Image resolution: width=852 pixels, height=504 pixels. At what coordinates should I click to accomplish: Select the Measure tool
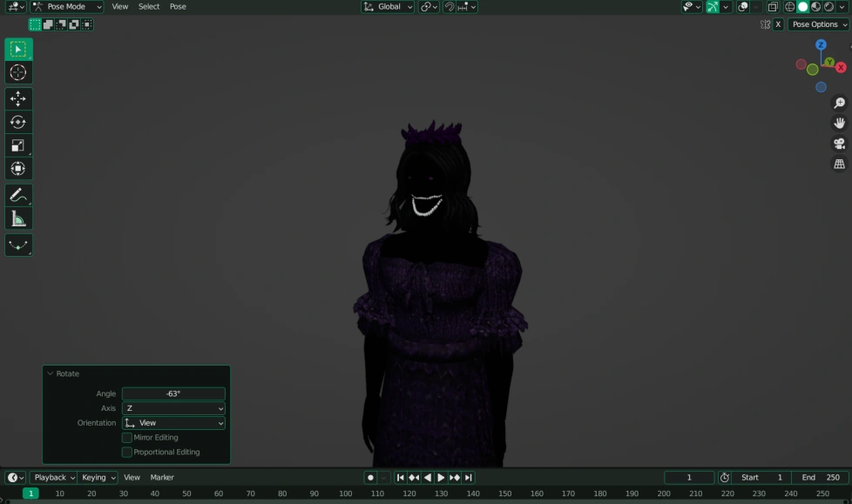pos(18,218)
